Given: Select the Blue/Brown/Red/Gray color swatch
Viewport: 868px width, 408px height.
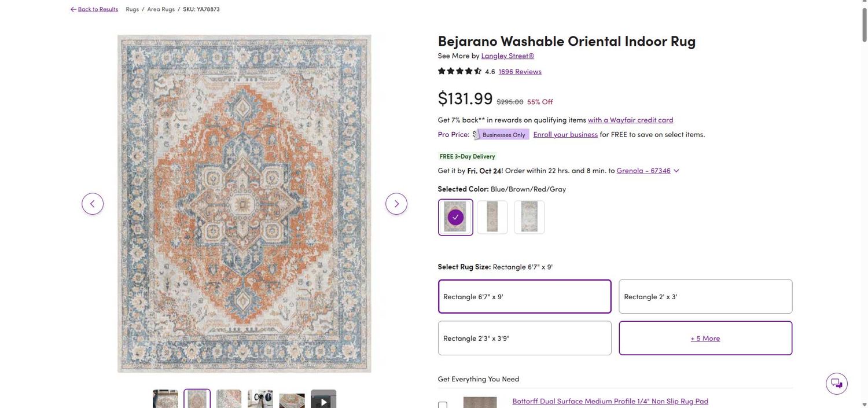Looking at the screenshot, I should pos(455,218).
